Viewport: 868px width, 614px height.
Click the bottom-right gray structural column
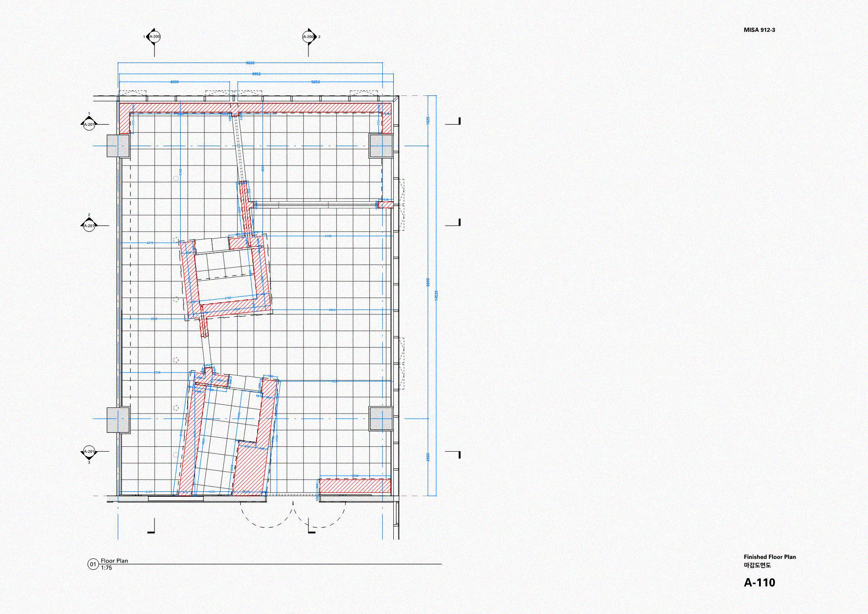(x=381, y=419)
